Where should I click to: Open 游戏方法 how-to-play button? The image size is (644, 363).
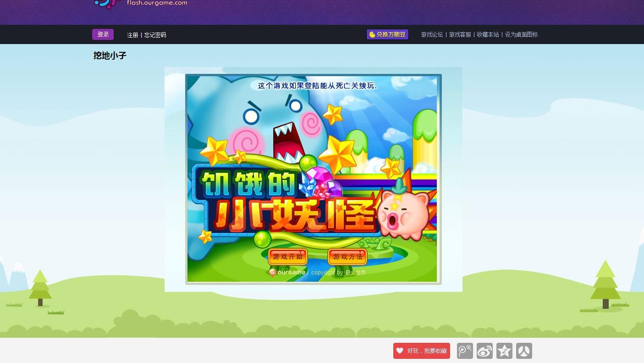coord(347,257)
